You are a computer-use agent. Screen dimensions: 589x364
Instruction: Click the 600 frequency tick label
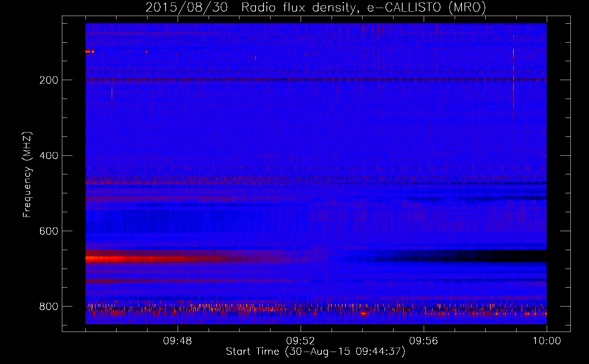(49, 232)
